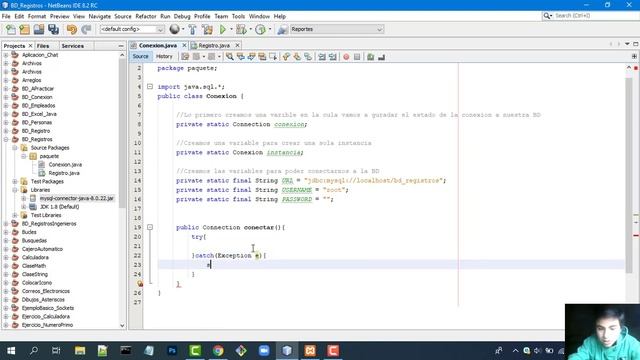Open the Profile Project dropdown arrow

coord(269,29)
